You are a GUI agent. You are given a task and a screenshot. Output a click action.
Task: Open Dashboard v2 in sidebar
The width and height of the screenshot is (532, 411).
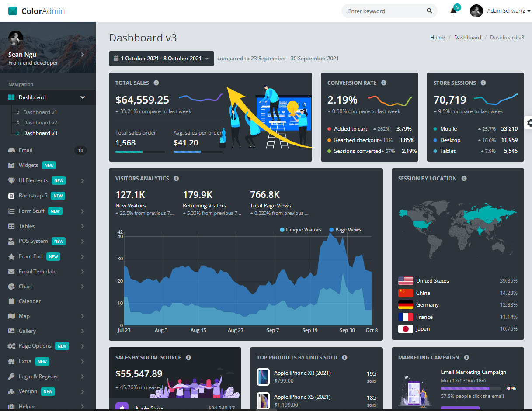(x=40, y=123)
